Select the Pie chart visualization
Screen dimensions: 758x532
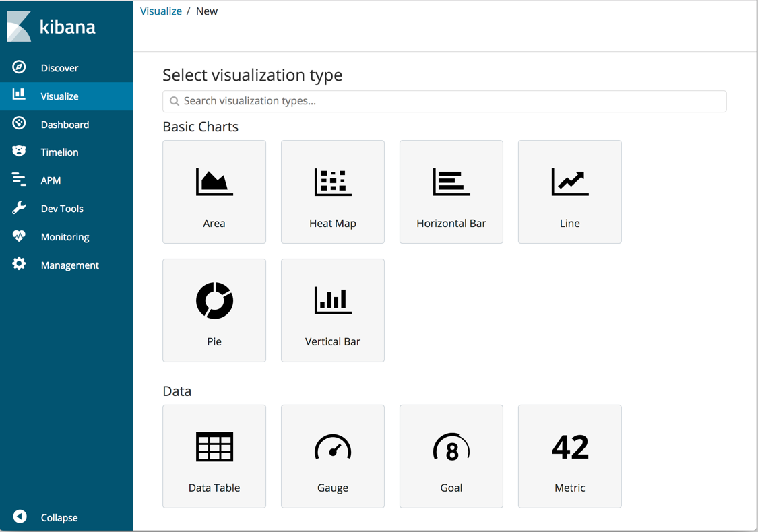tap(214, 310)
